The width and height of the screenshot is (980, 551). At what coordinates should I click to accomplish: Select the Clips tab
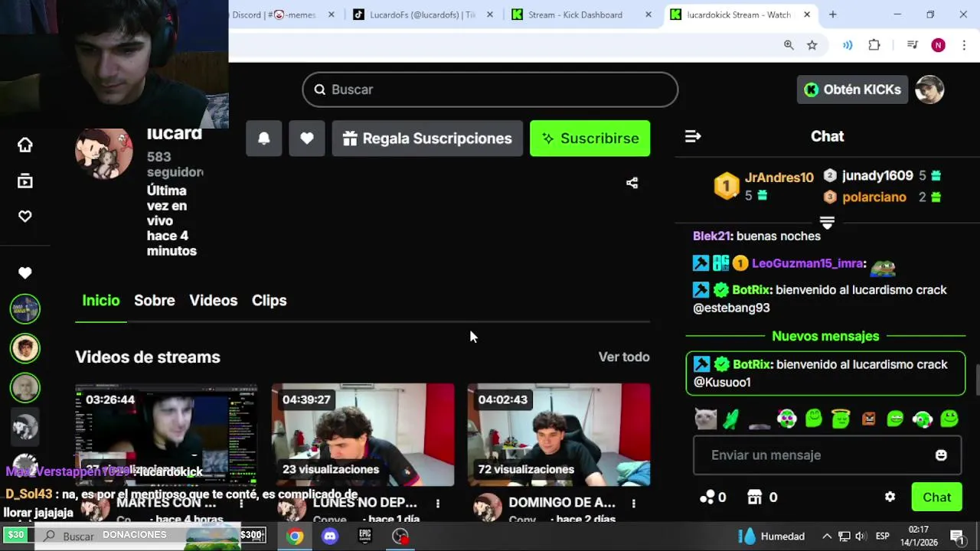(x=269, y=300)
